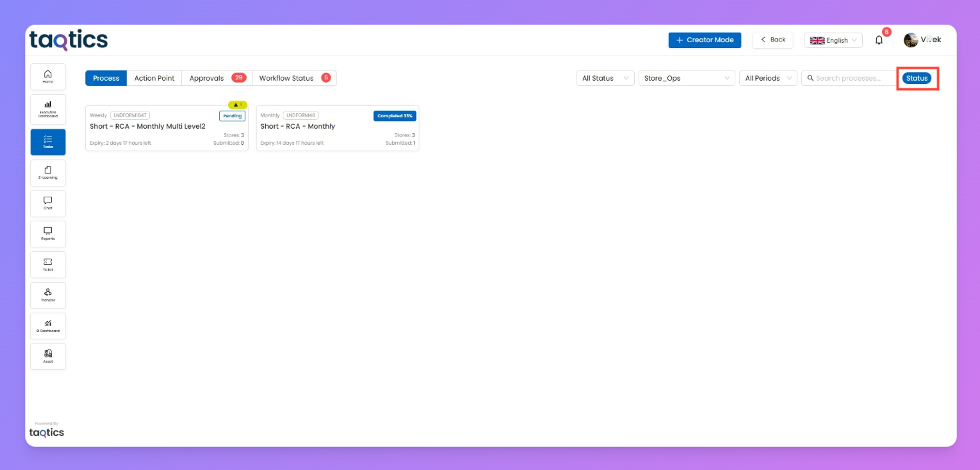Click the search magnifier icon

point(810,78)
